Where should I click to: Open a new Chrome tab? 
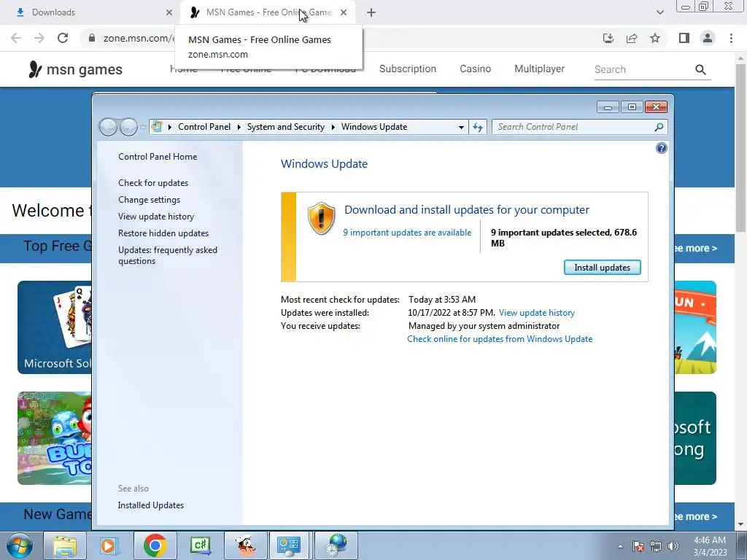coord(371,12)
